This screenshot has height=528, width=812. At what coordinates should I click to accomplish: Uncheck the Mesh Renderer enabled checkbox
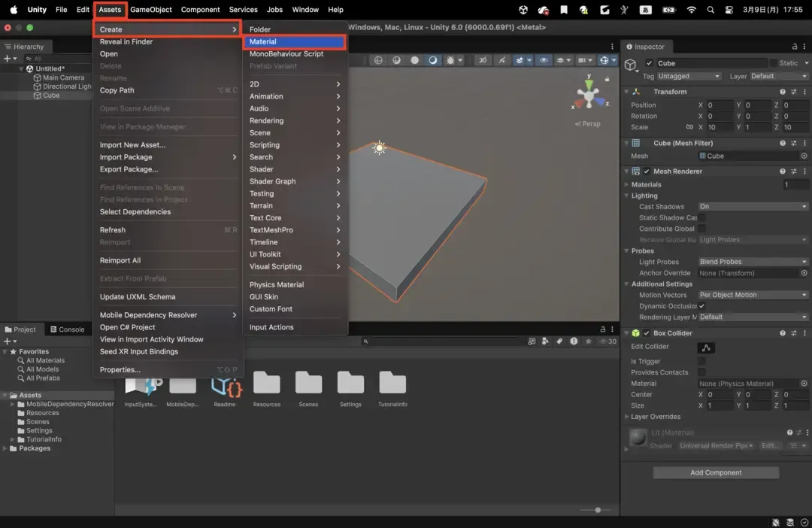coord(647,171)
